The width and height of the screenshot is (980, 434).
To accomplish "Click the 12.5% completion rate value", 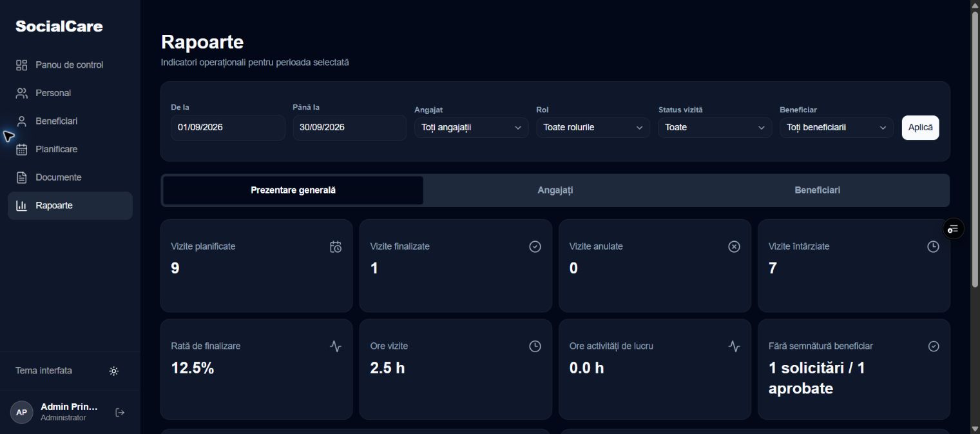I will tap(193, 368).
